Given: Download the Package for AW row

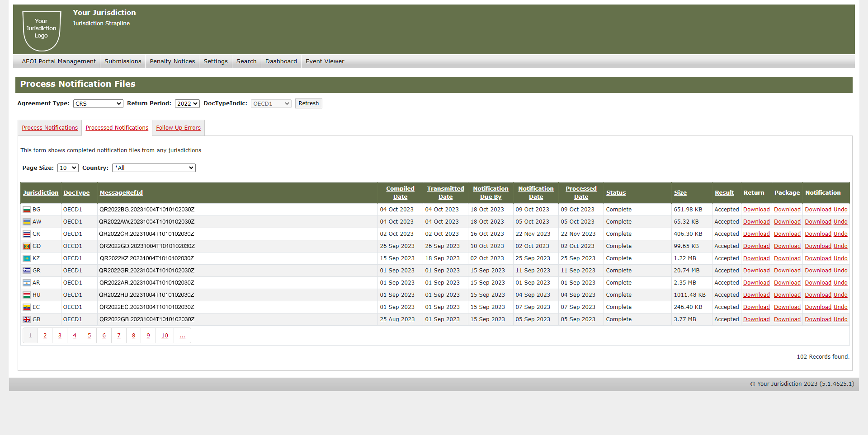Looking at the screenshot, I should pos(787,222).
